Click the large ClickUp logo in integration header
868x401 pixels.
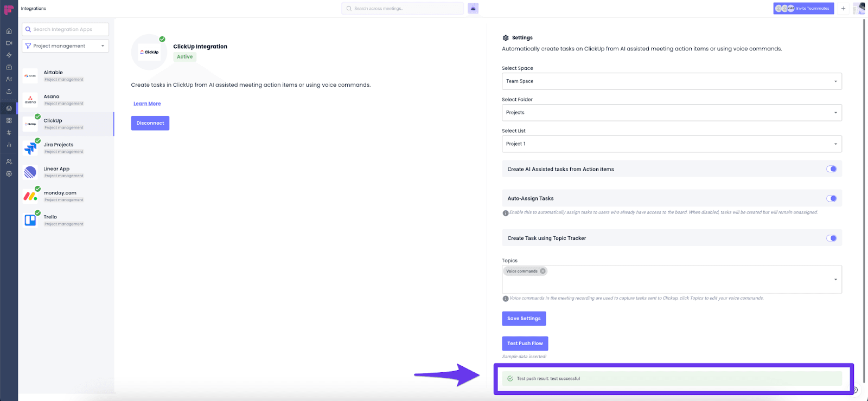click(149, 52)
